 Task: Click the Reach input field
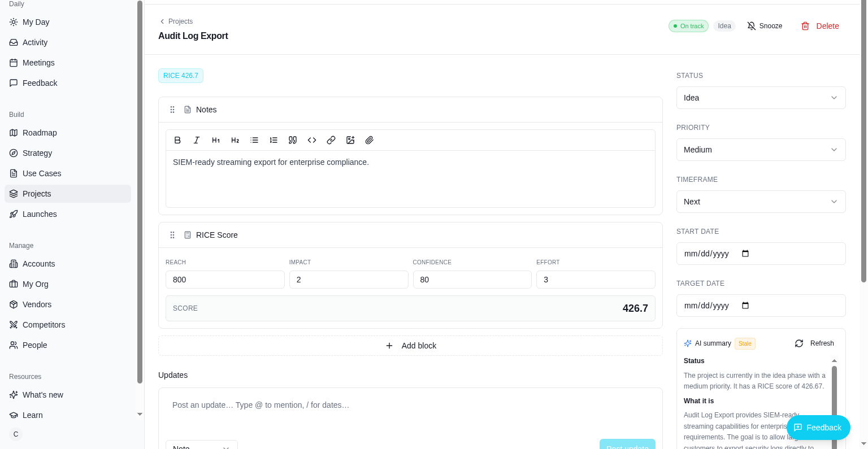[225, 280]
